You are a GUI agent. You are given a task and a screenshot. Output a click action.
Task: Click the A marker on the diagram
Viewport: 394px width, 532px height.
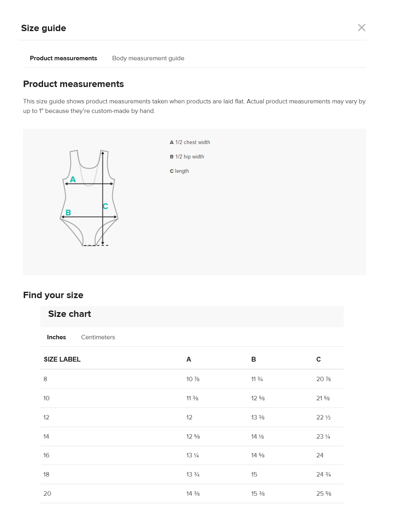pyautogui.click(x=73, y=179)
